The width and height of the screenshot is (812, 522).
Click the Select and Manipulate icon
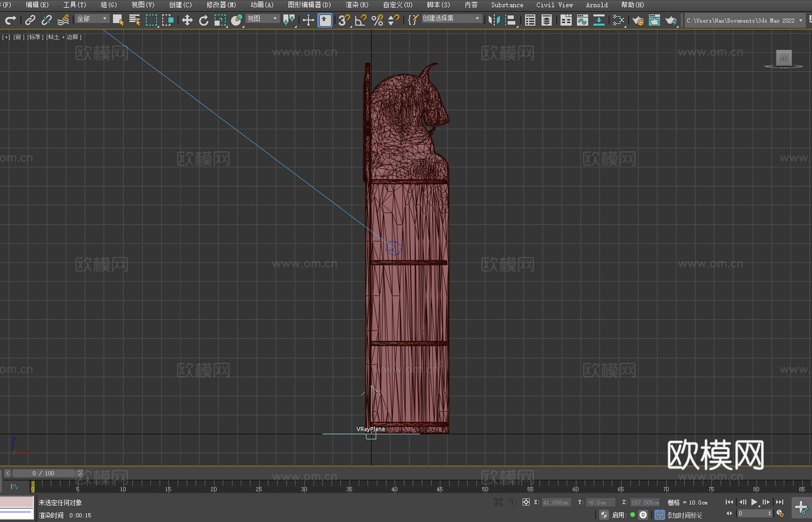click(308, 20)
